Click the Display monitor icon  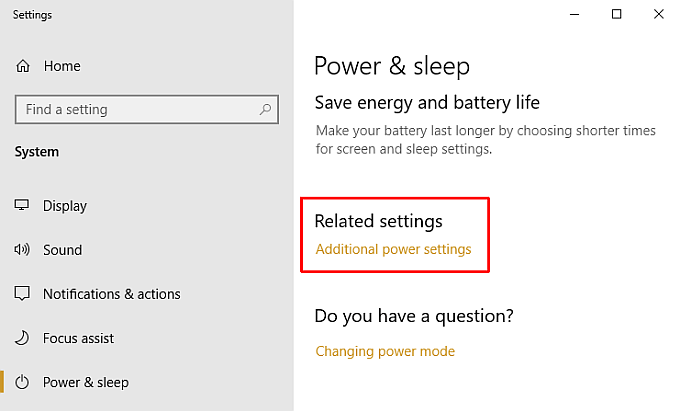point(22,206)
